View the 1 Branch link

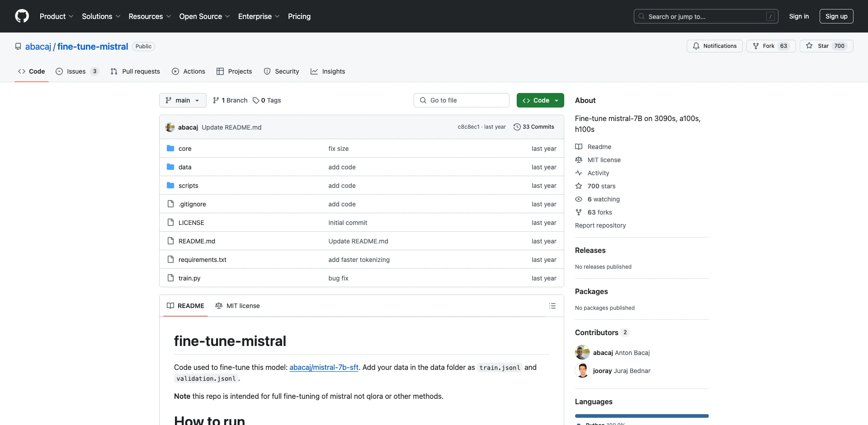click(x=230, y=100)
